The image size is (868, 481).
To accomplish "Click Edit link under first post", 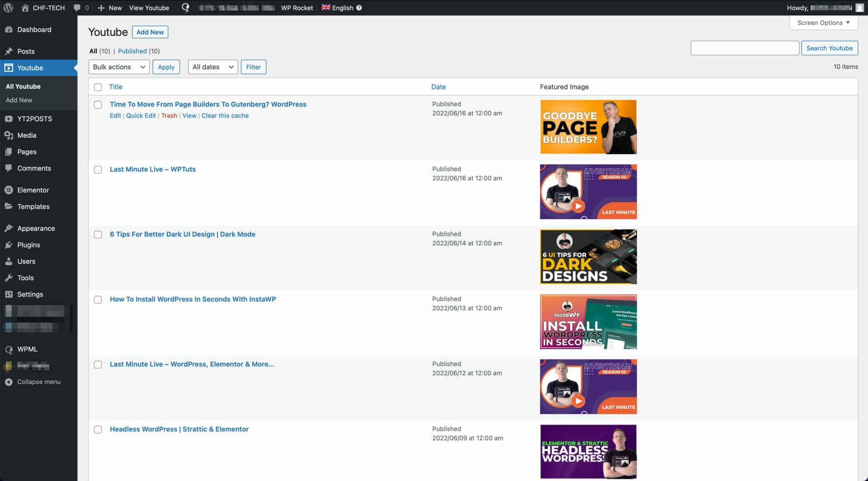I will [115, 115].
